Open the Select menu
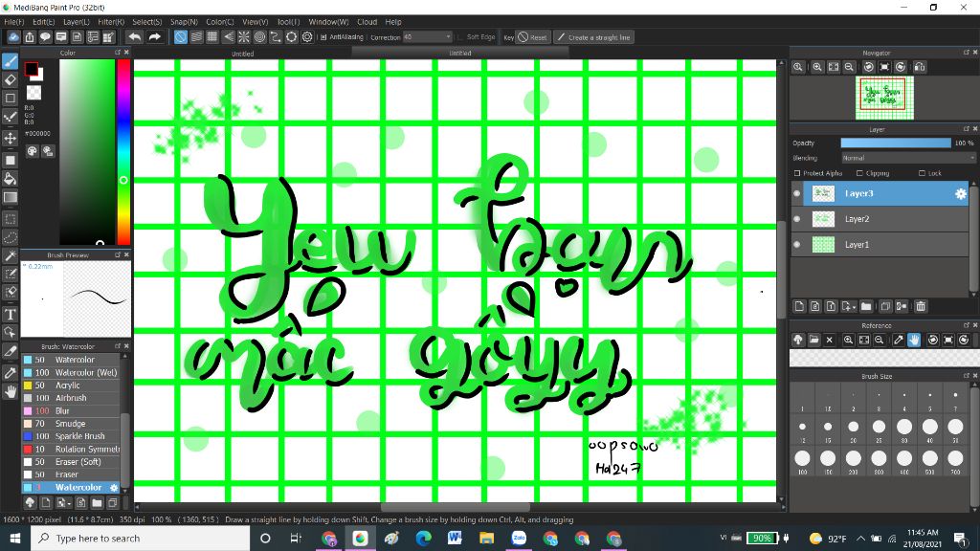Image resolution: width=980 pixels, height=551 pixels. point(146,22)
